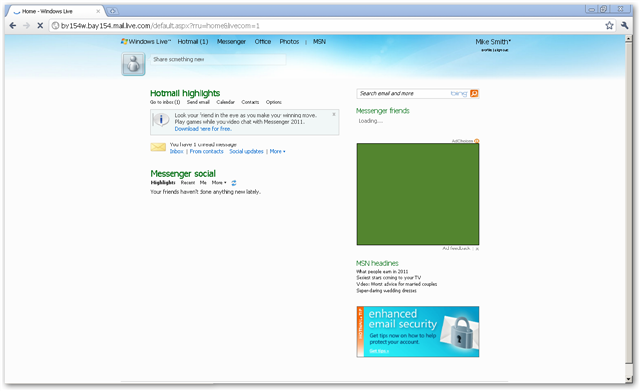This screenshot has width=640, height=391.
Task: Click the yellow envelope mail icon
Action: [158, 147]
